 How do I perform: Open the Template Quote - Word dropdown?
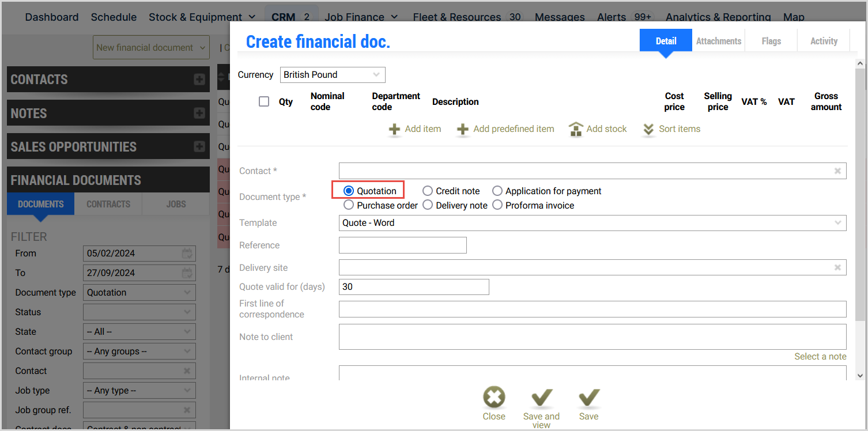click(592, 223)
